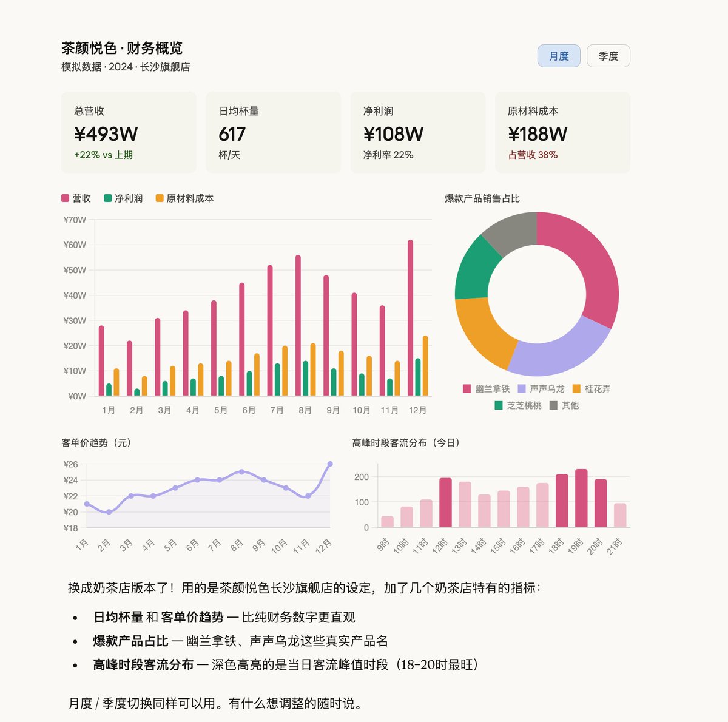The width and height of the screenshot is (728, 722).
Task: Click the +22% vs 上期 text
Action: (103, 155)
